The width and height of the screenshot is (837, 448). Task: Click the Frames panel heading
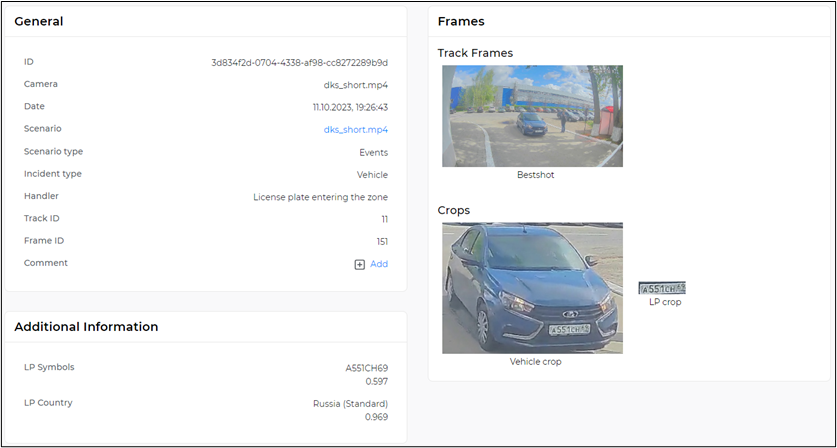coord(461,21)
